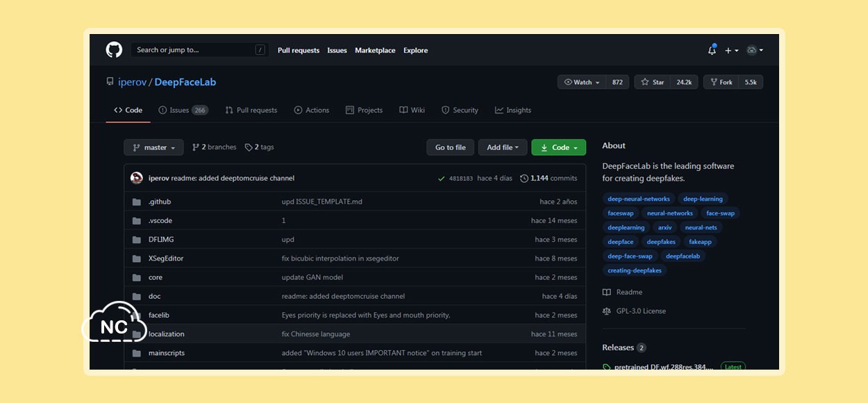868x403 pixels.
Task: Switch to the Actions tab
Action: point(312,110)
